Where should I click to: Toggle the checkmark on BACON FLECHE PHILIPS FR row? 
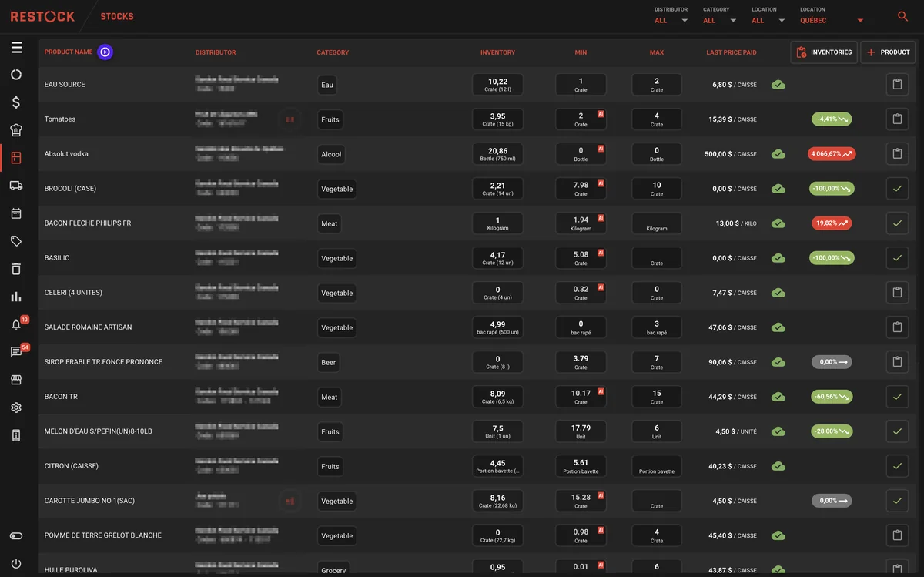(x=897, y=223)
